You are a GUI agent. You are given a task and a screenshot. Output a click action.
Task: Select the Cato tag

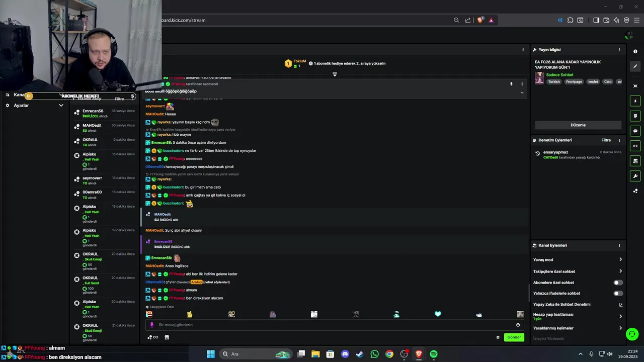[608, 81]
